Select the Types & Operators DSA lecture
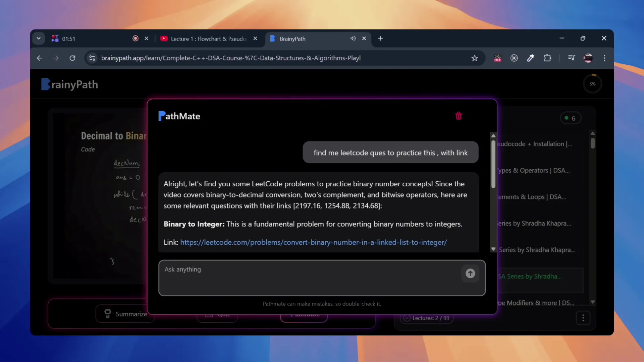Viewport: 644px width, 362px height. point(533,170)
